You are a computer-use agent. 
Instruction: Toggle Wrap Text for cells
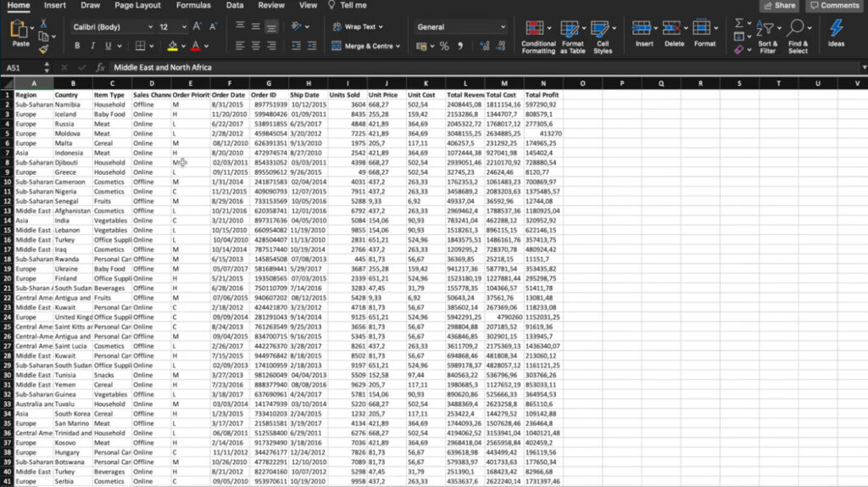pos(359,27)
